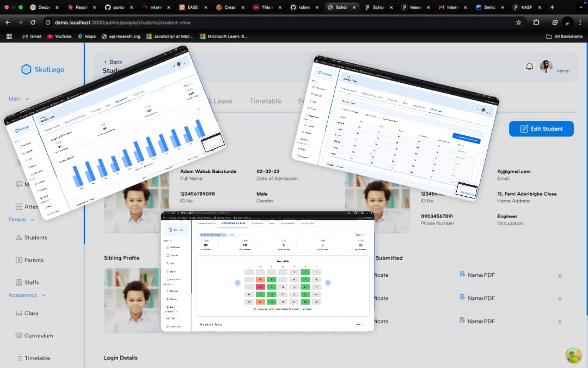Switch to the GitHub 'porta' browser tab
This screenshot has width=588, height=368.
pos(119,7)
